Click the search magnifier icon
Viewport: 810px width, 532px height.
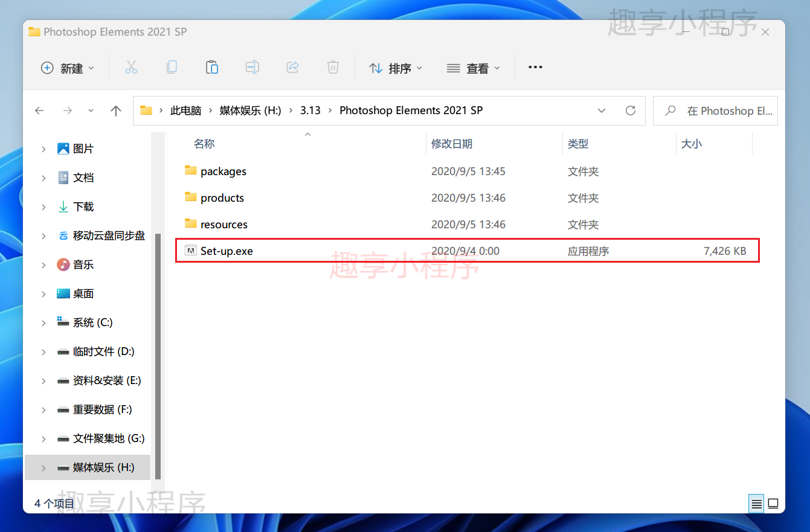tap(670, 111)
